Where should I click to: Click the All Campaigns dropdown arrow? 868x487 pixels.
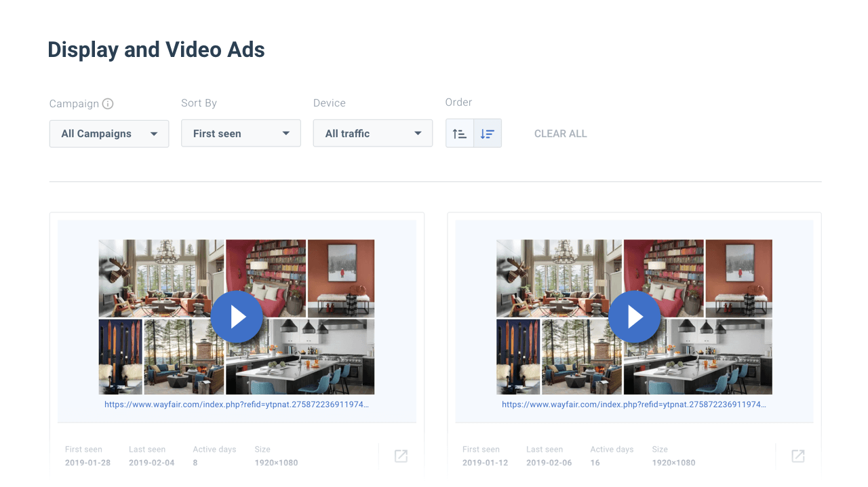tap(154, 134)
